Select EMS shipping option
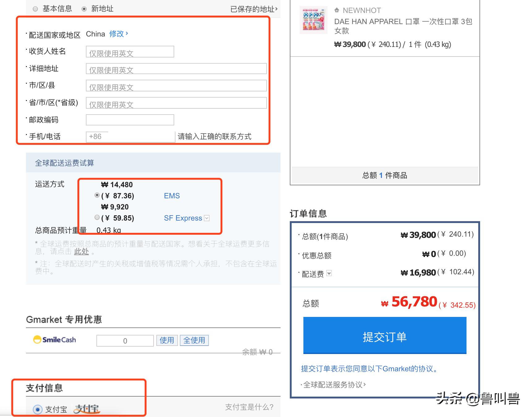The image size is (532, 417). [97, 195]
